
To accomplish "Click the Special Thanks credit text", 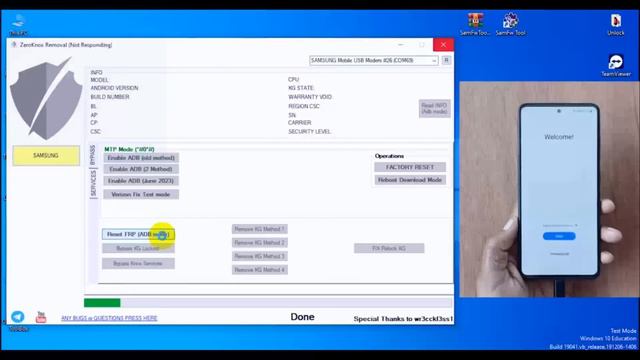I will pyautogui.click(x=403, y=319).
